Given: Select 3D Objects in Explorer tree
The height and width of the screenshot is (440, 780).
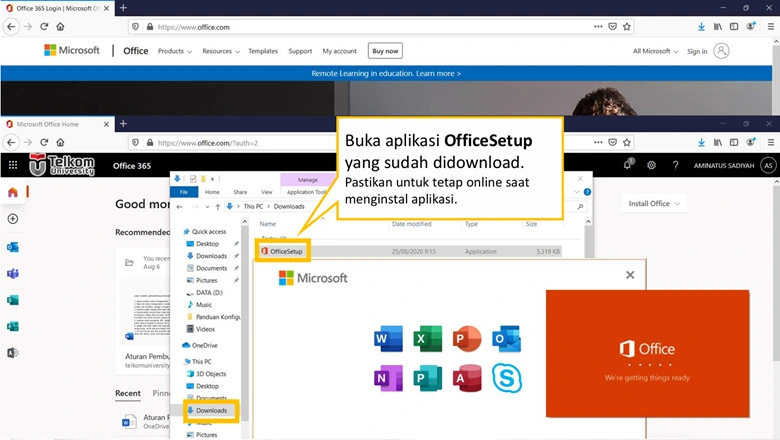Looking at the screenshot, I should [210, 373].
